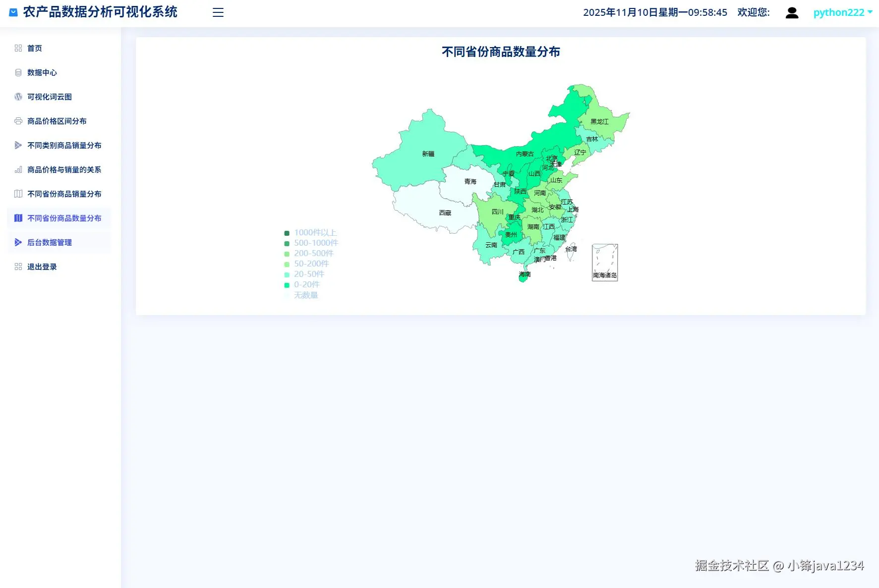
Task: Click the 首页 grid icon
Action: click(x=18, y=48)
